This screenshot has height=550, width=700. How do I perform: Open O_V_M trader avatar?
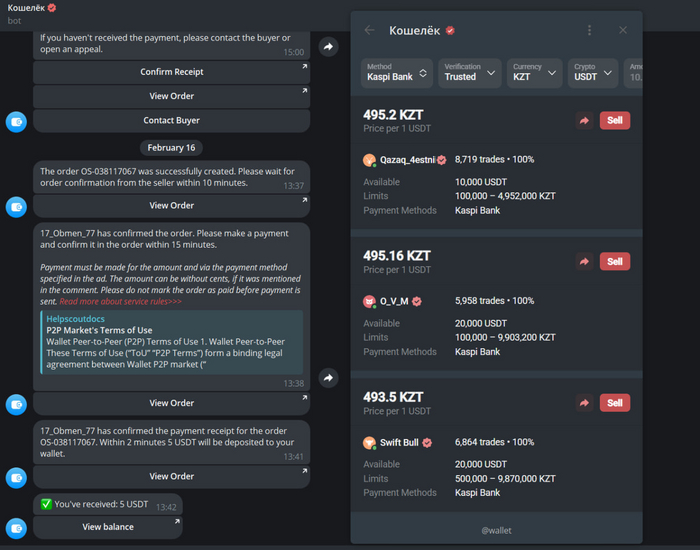click(x=369, y=301)
